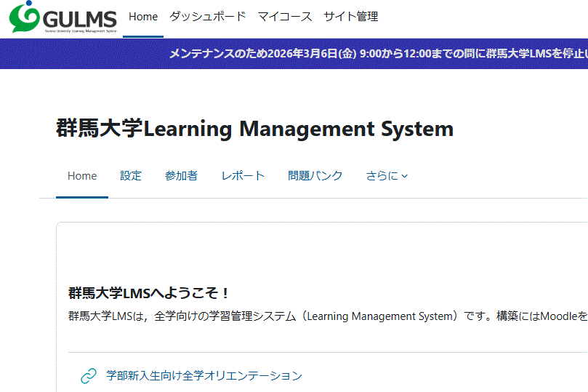Click the paragraph starting 群馬大学LMSは，全学向けの

(328, 316)
